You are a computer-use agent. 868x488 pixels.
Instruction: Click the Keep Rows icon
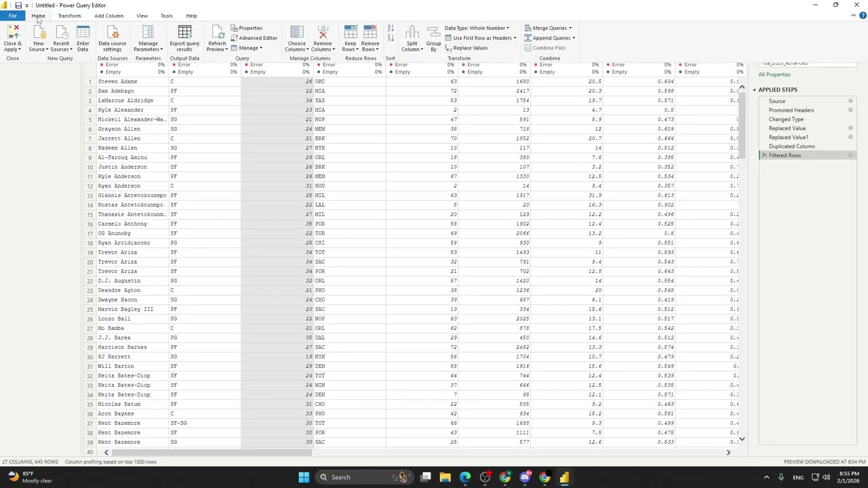coord(351,33)
